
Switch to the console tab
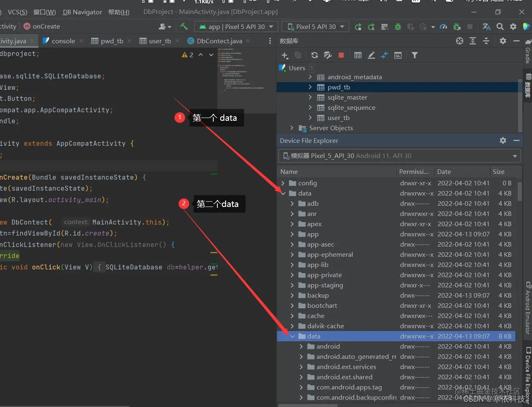pos(63,41)
